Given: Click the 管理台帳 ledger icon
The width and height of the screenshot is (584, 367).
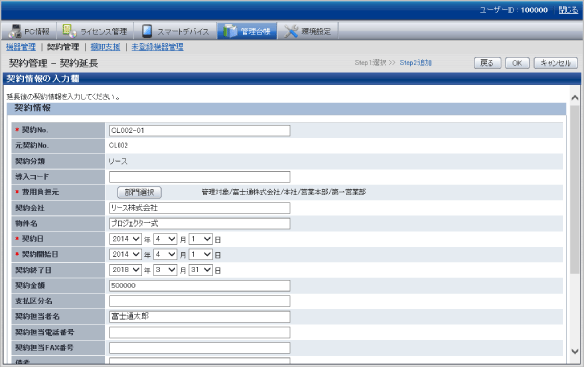Looking at the screenshot, I should pos(229,31).
